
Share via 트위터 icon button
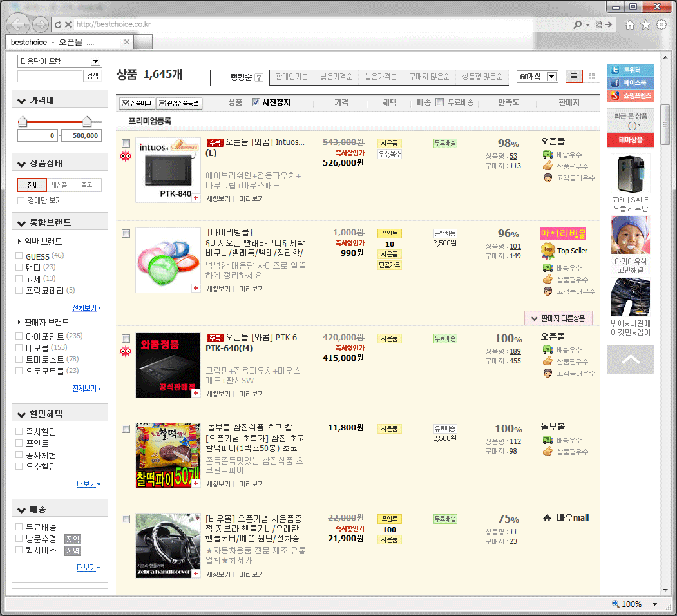pyautogui.click(x=631, y=70)
